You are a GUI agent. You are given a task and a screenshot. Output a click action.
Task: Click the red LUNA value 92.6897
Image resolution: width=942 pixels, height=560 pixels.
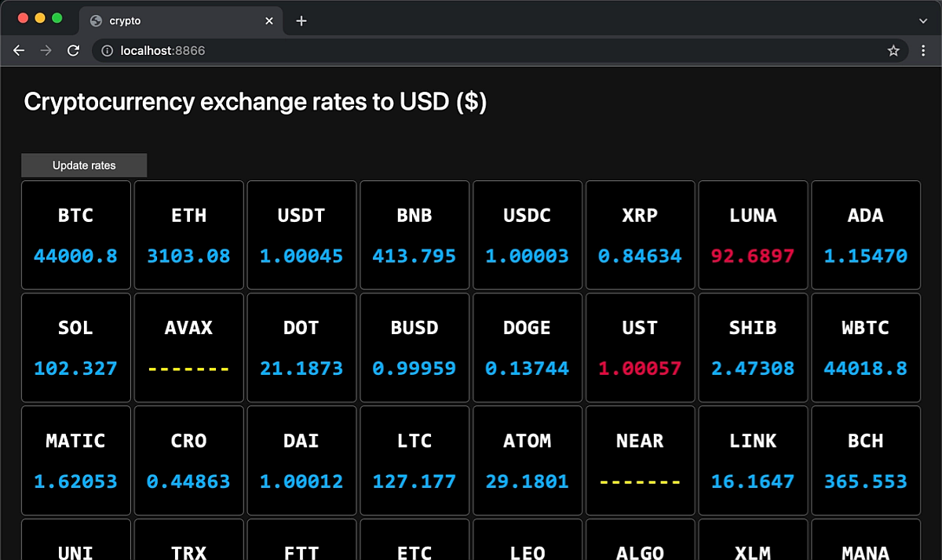753,256
